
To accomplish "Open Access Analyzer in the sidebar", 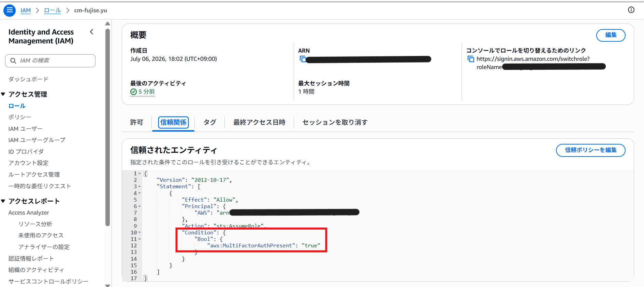I will click(x=29, y=213).
